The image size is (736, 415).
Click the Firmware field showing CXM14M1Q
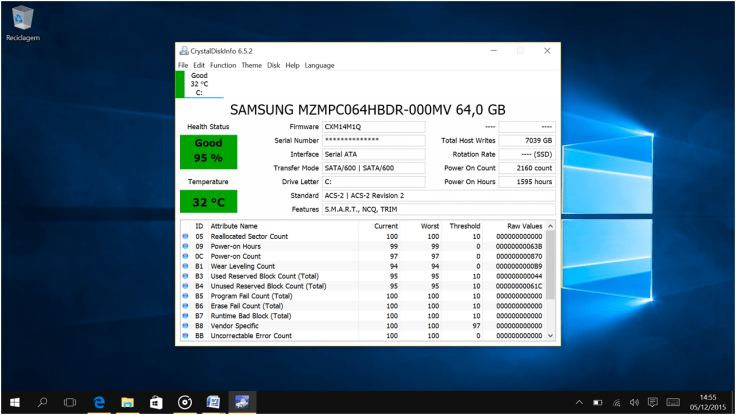tap(372, 127)
